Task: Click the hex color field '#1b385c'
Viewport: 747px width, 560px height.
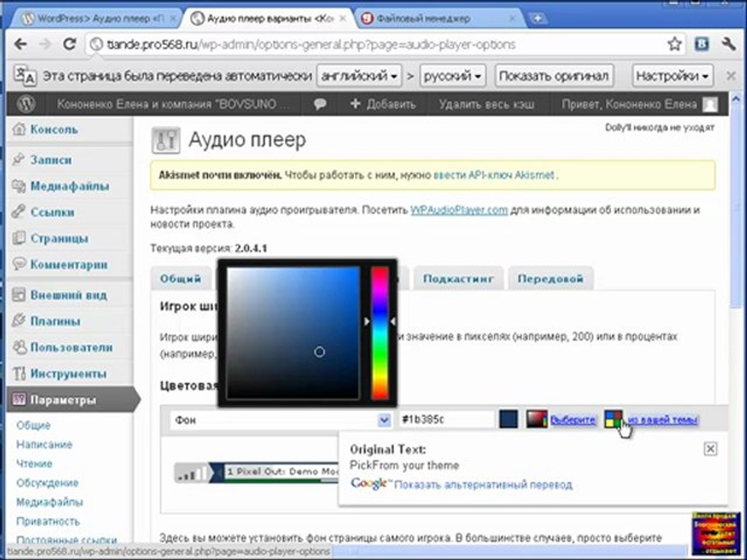Action: pos(446,419)
